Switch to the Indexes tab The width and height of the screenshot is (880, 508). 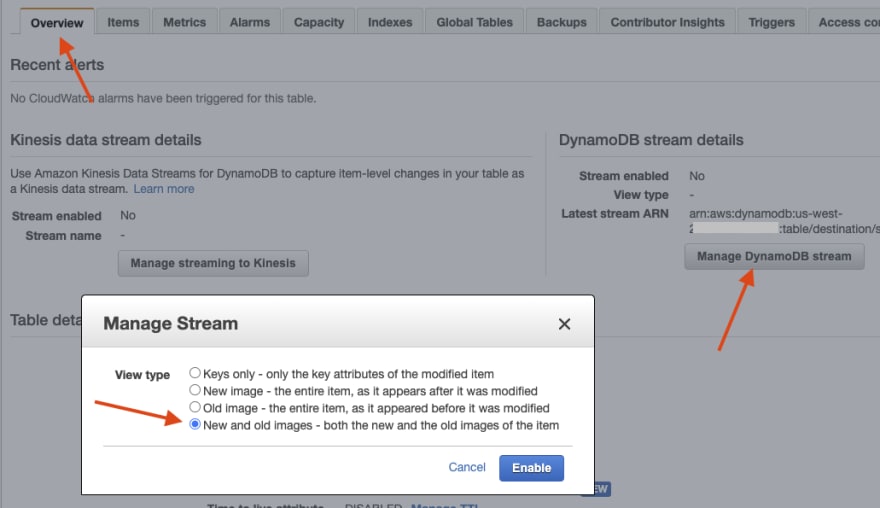[x=390, y=22]
